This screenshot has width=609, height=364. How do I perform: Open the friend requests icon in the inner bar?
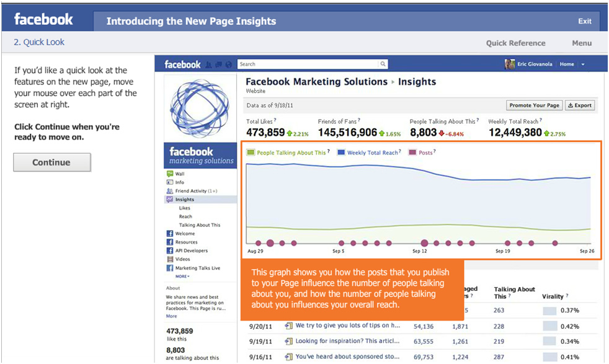tap(208, 64)
